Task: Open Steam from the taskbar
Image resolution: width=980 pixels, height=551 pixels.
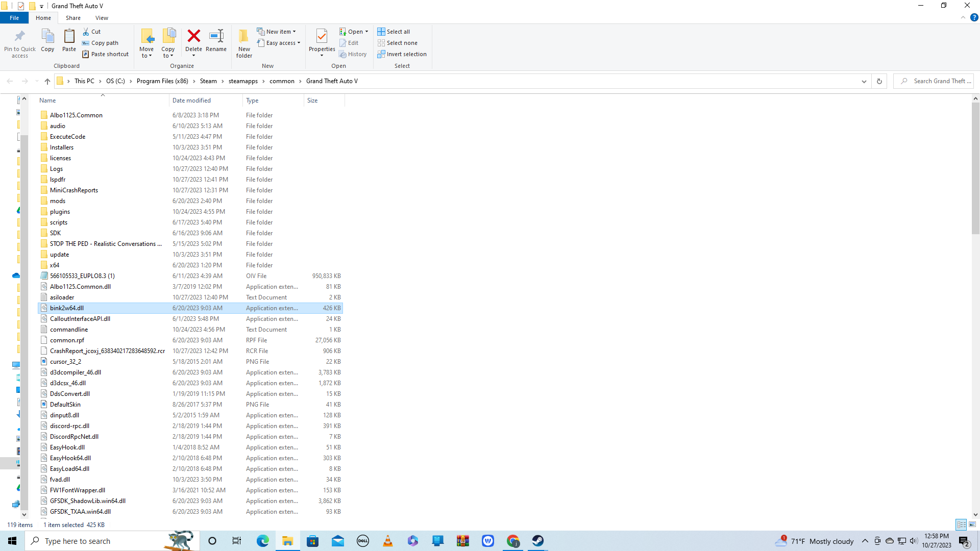Action: point(537,541)
